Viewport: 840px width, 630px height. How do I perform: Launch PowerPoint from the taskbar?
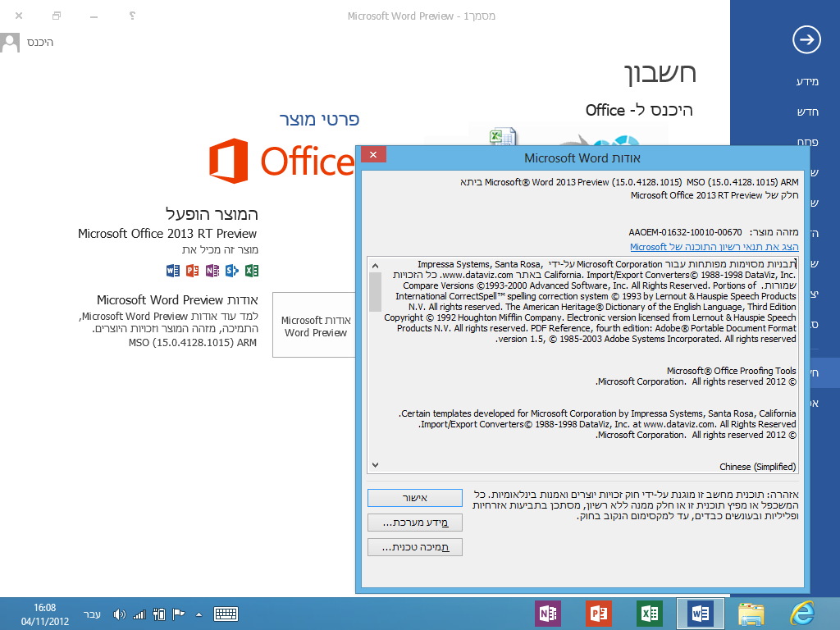point(598,614)
